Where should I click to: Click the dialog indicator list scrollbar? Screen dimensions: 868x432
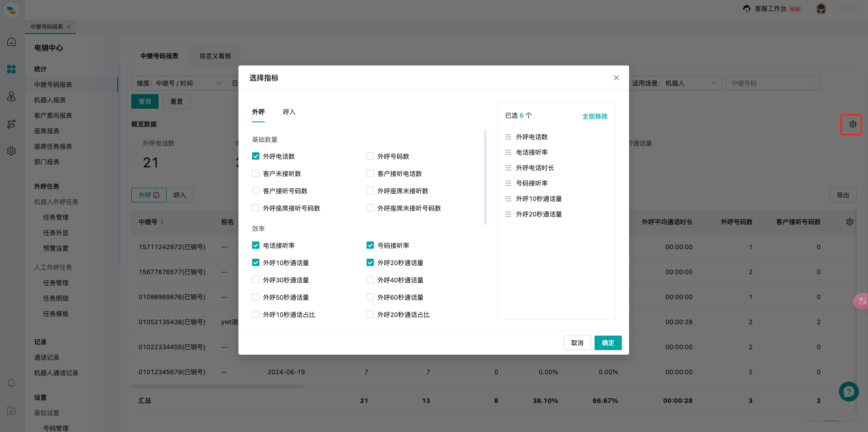pyautogui.click(x=485, y=177)
